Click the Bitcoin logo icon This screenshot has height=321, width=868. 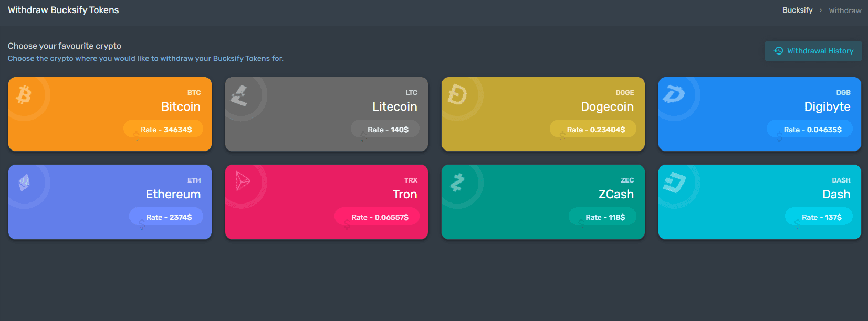[24, 94]
